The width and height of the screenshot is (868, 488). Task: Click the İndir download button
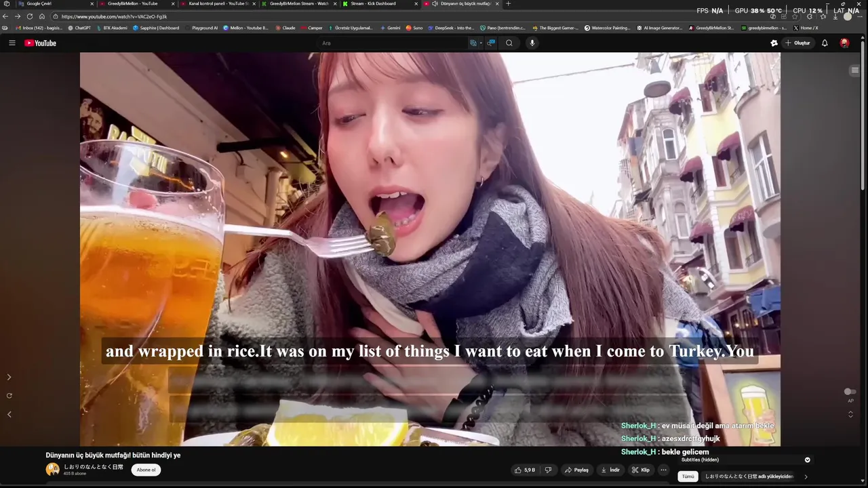(610, 470)
